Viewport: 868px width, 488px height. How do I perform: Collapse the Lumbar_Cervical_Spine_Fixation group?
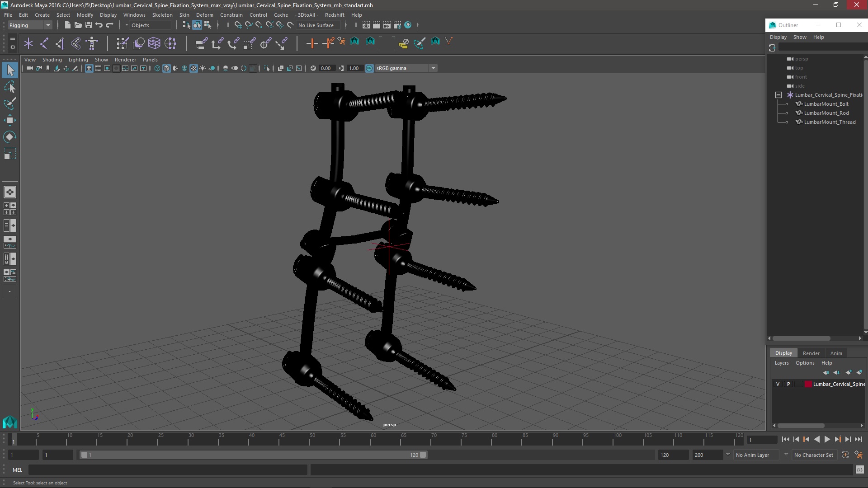[778, 95]
